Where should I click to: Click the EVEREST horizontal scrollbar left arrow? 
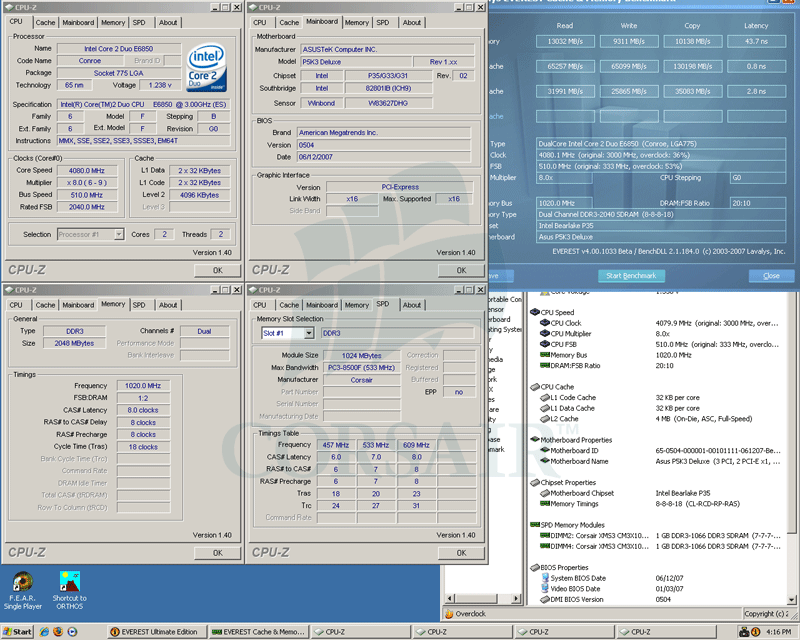[x=450, y=598]
